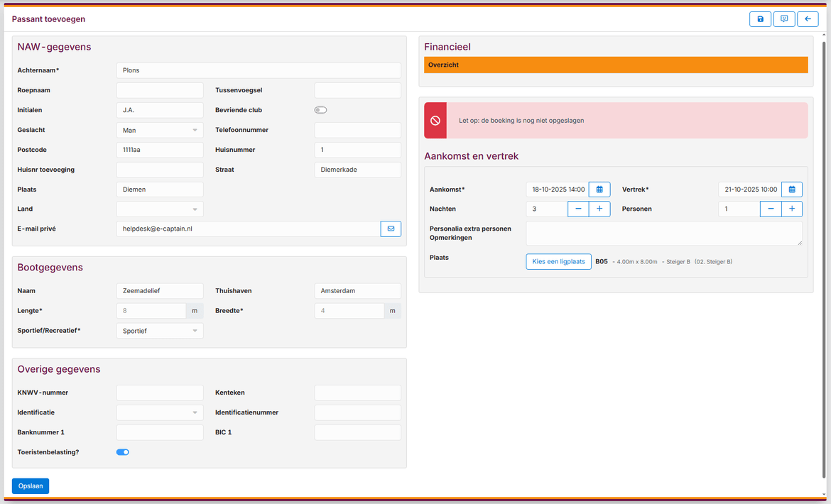
Task: Expand the Identificatie dropdown
Action: (x=160, y=412)
